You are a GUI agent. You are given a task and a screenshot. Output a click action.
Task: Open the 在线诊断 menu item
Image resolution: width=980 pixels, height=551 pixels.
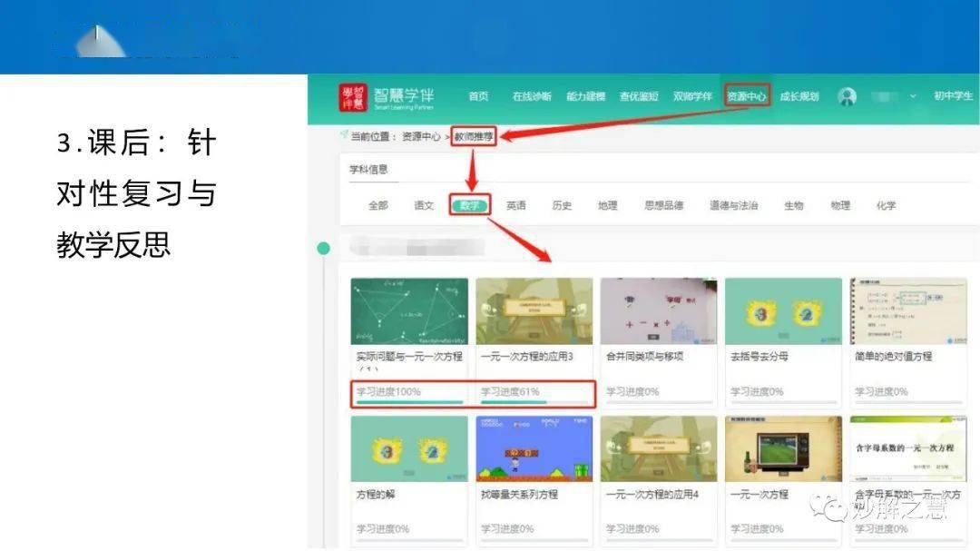(x=531, y=96)
